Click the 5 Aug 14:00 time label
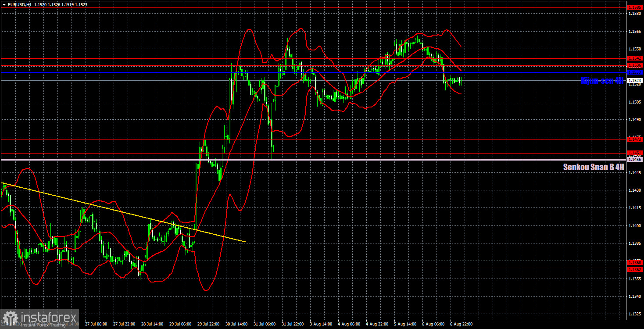 coord(404,324)
